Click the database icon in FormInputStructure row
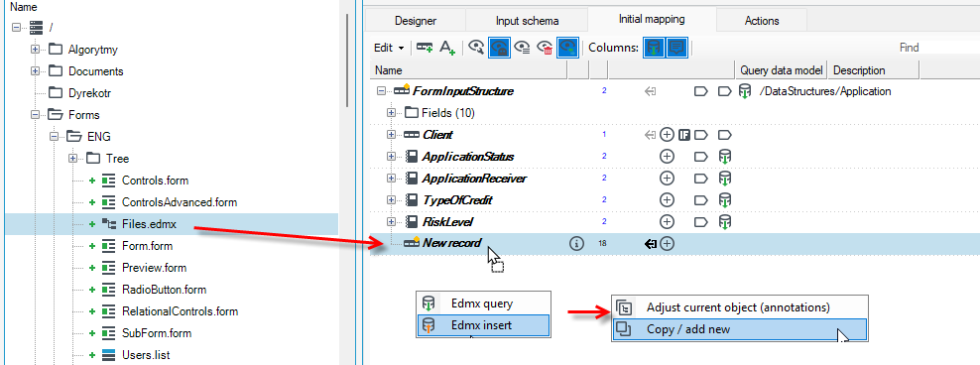Screen dimensions: 980x365 744,91
